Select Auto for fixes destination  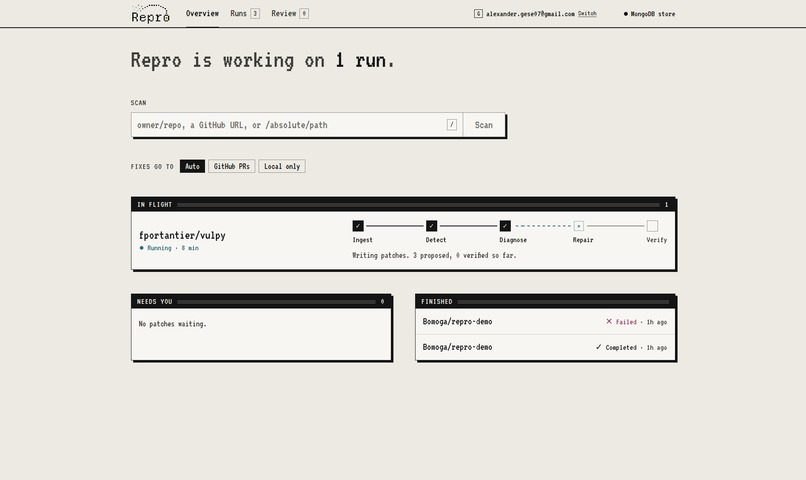(x=192, y=167)
